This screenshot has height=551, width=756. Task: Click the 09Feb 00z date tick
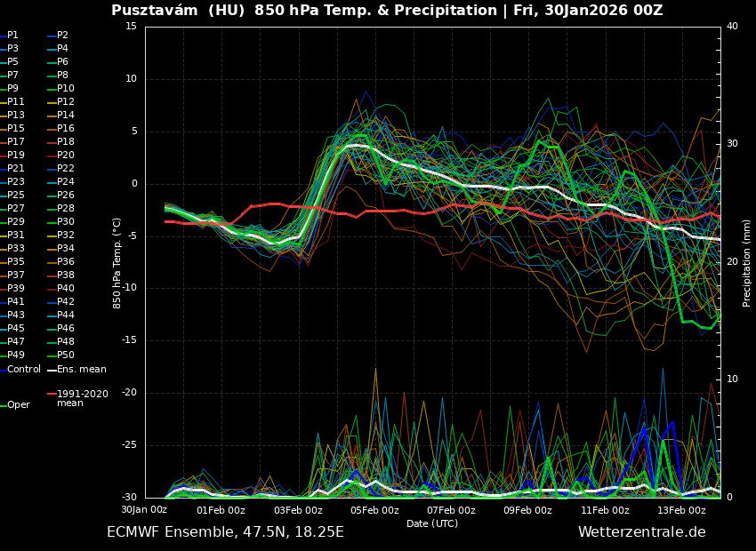coord(527,510)
